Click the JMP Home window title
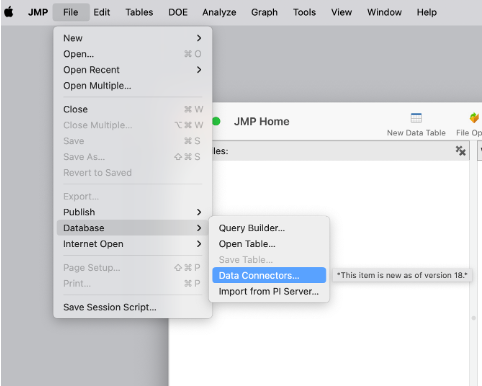 [x=261, y=121]
